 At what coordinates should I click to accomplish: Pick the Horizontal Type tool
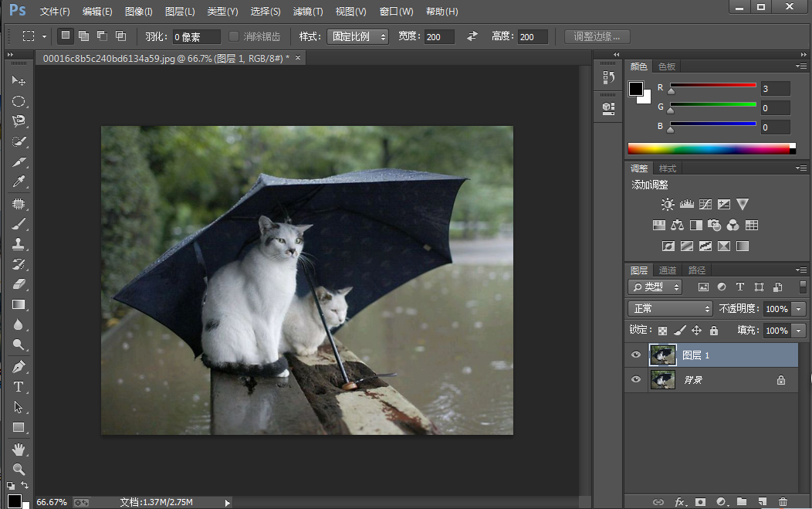pyautogui.click(x=19, y=387)
